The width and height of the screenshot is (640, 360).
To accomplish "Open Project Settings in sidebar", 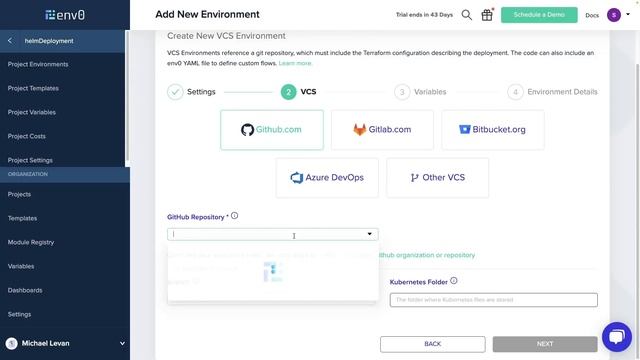I will pos(30,160).
